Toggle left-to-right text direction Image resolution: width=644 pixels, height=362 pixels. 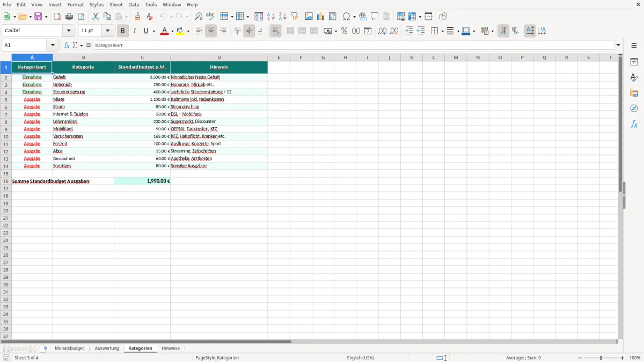pos(503,31)
